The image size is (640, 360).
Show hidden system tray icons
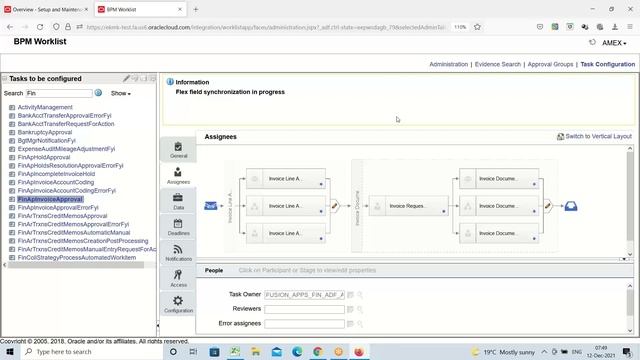pyautogui.click(x=544, y=352)
